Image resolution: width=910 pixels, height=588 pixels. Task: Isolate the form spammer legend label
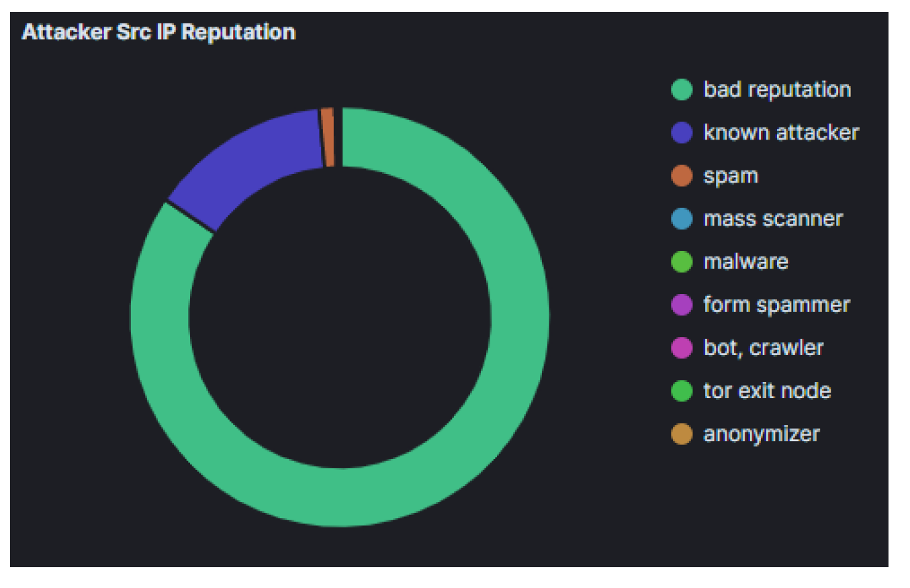[x=776, y=304]
